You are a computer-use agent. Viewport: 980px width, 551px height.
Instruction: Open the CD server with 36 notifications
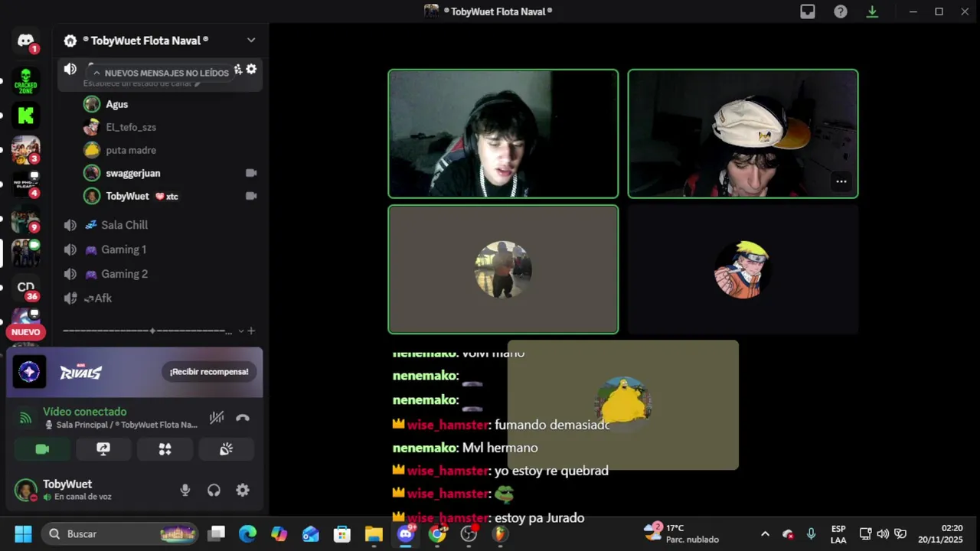coord(25,288)
